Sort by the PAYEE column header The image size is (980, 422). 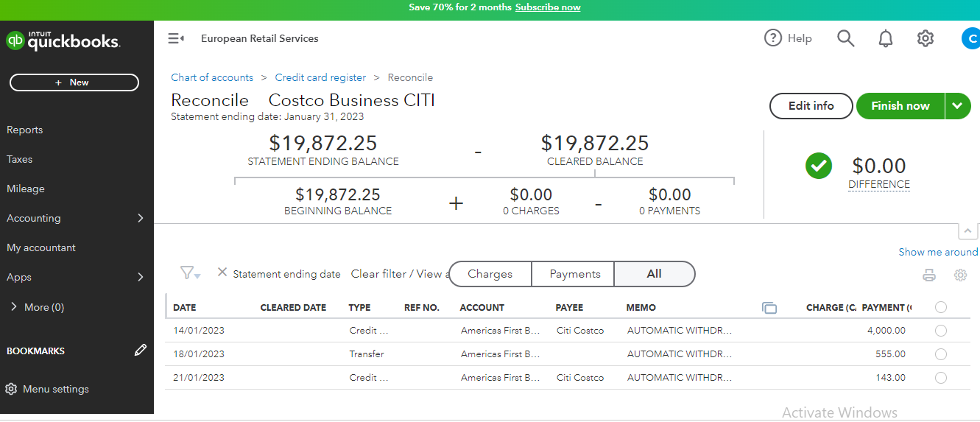[x=569, y=308]
